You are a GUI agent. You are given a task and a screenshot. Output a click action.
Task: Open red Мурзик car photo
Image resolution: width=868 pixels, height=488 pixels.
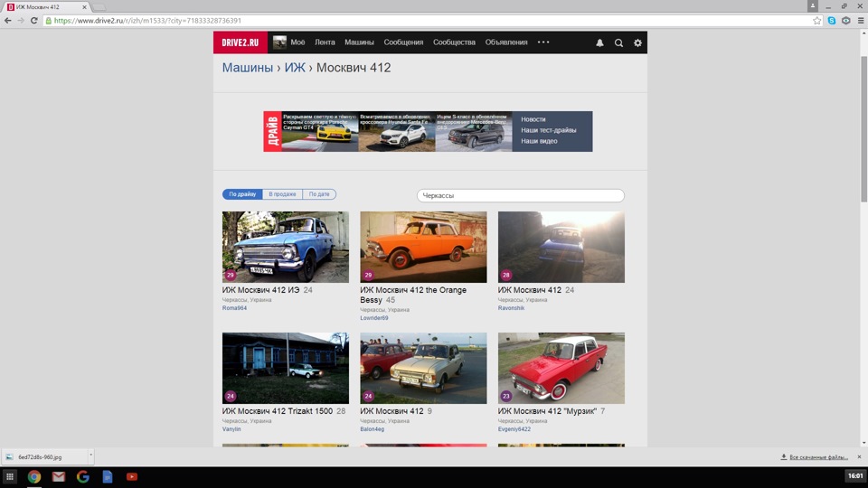(561, 368)
